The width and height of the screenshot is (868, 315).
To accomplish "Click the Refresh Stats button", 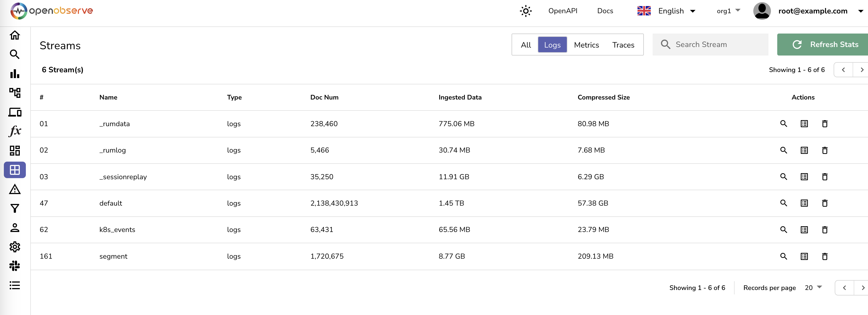I will pos(824,45).
